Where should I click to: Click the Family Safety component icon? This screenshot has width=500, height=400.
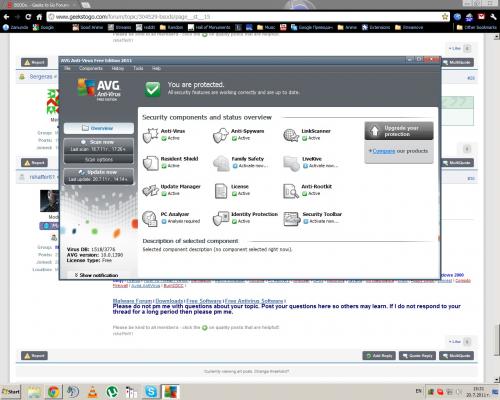tap(221, 163)
